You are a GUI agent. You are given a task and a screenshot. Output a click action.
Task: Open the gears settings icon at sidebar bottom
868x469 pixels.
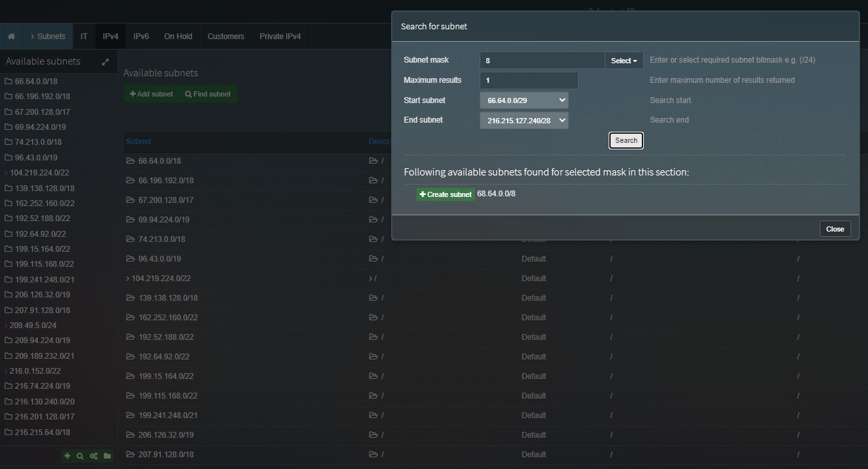[93, 455]
